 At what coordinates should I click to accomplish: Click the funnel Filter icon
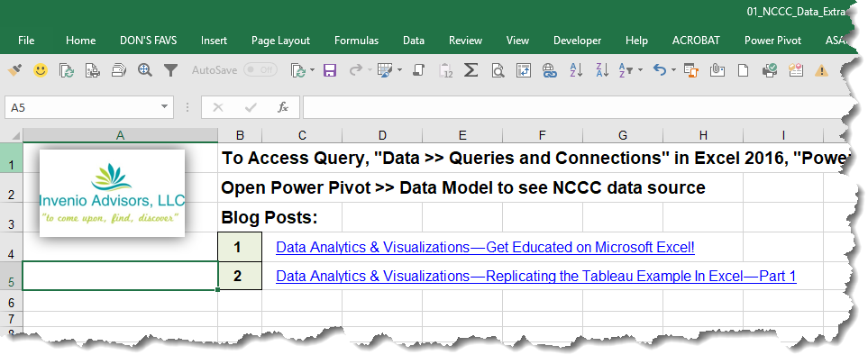[x=170, y=70]
